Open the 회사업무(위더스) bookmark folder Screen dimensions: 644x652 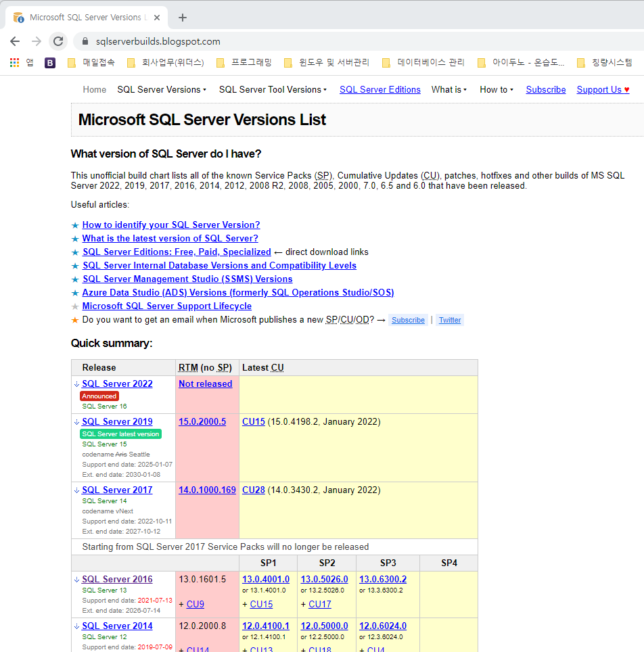coord(166,62)
